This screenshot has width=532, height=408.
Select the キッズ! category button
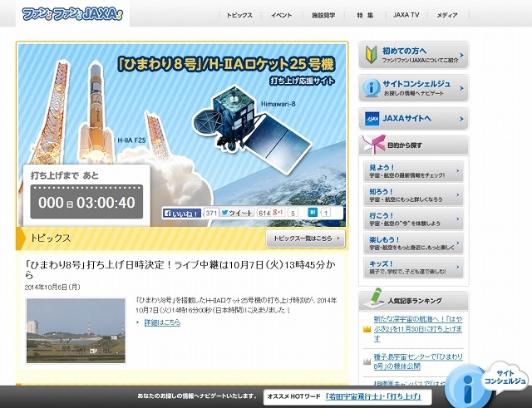click(x=413, y=268)
